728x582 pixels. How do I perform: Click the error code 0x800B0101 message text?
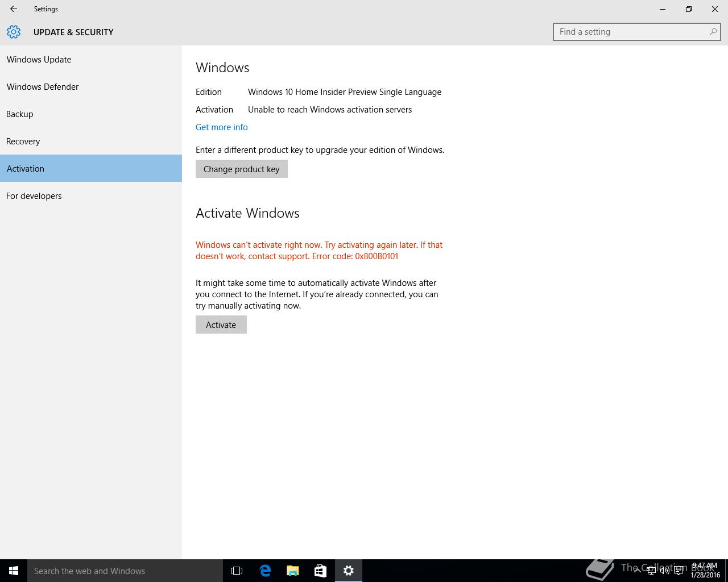[x=319, y=251]
